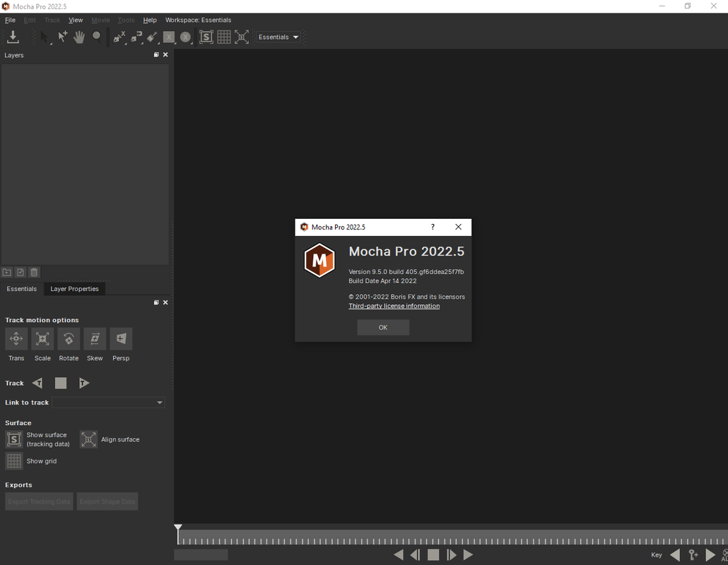Viewport: 728px width, 565px height.
Task: Click the Stop tracking square button
Action: [x=61, y=383]
